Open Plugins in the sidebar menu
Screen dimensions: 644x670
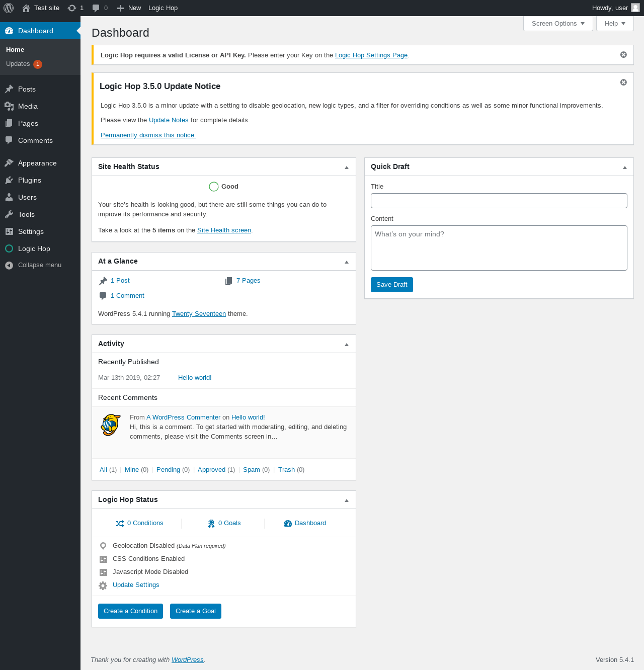40,180
